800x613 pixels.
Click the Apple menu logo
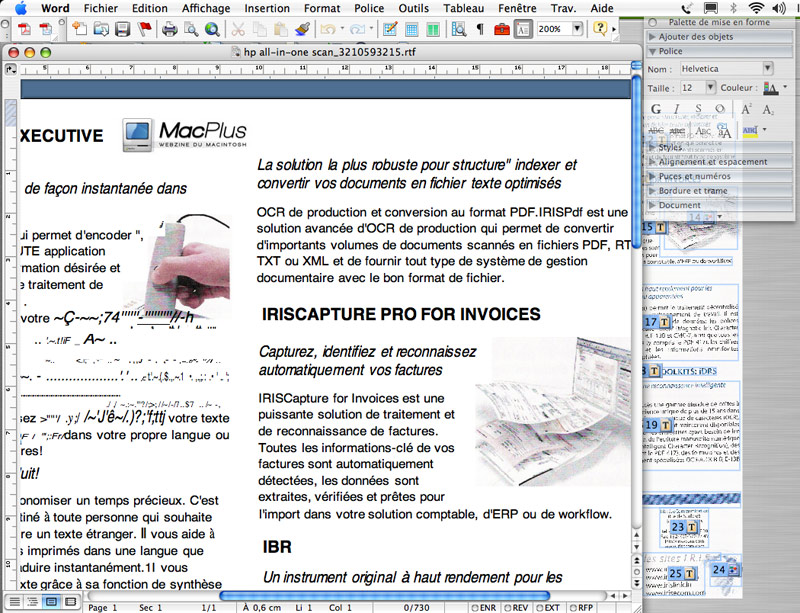21,8
